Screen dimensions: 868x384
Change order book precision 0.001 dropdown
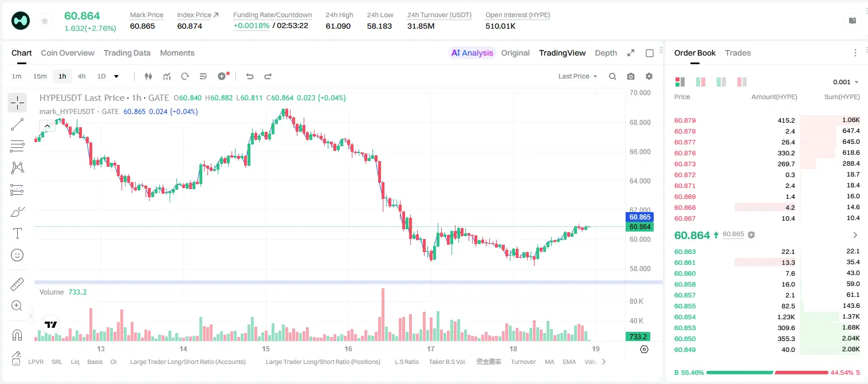coord(846,82)
